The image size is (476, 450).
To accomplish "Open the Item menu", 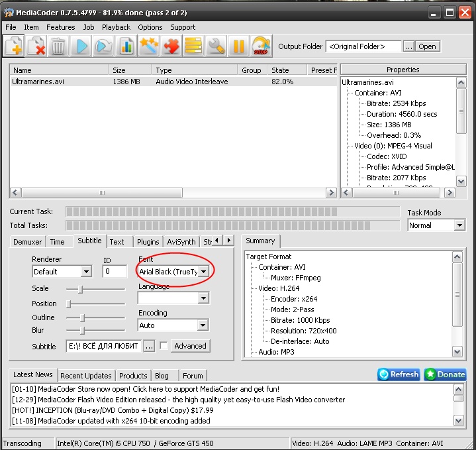I will pyautogui.click(x=31, y=27).
